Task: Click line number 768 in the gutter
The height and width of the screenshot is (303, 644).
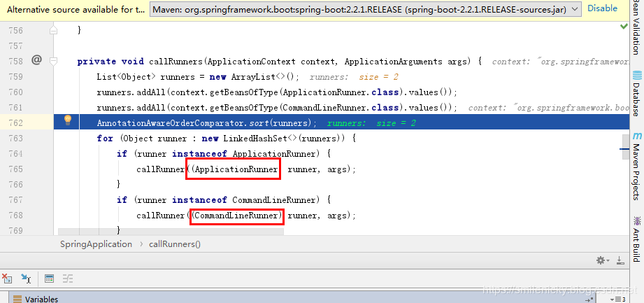Action: click(x=15, y=216)
